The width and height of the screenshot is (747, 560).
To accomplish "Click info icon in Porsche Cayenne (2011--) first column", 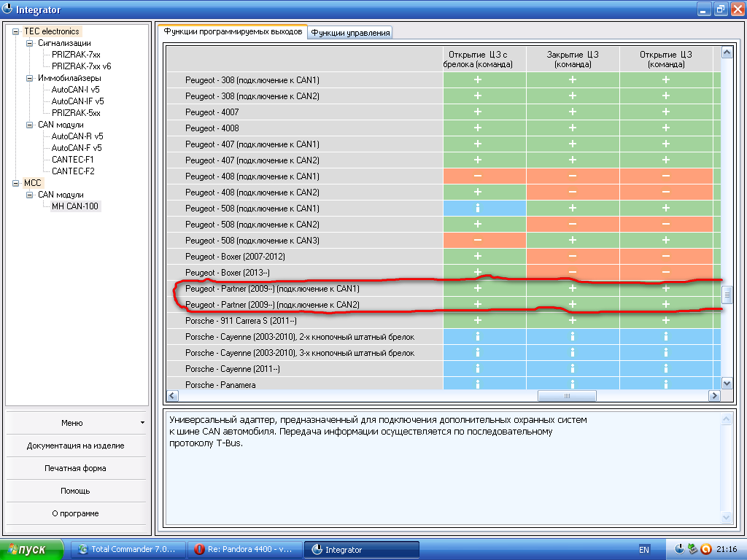I will pos(478,368).
